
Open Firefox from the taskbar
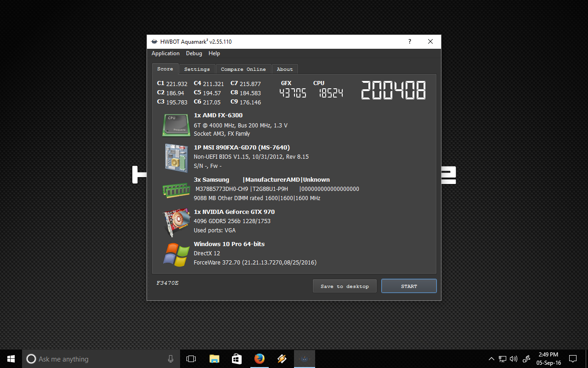(x=260, y=359)
